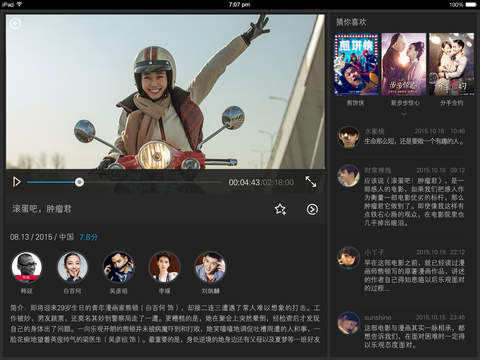Open the next-arrow circle icon beside title

pyautogui.click(x=312, y=209)
